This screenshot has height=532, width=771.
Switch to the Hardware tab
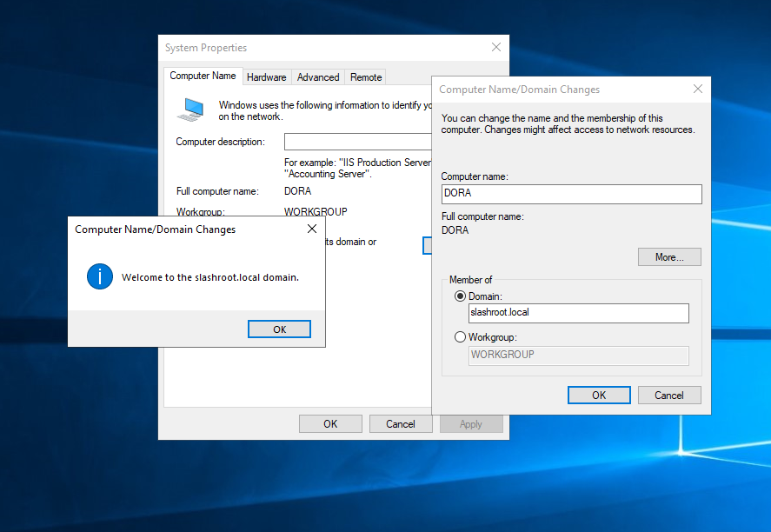266,77
